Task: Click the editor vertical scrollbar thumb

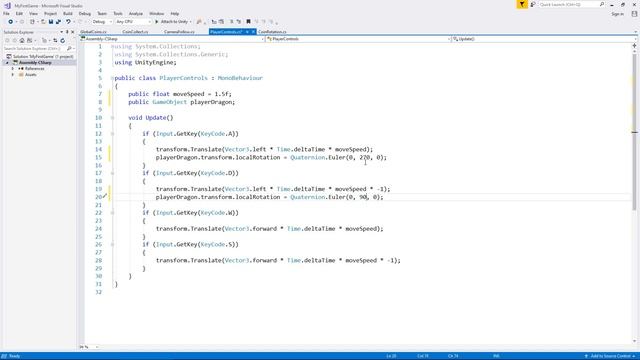Action: click(634, 131)
